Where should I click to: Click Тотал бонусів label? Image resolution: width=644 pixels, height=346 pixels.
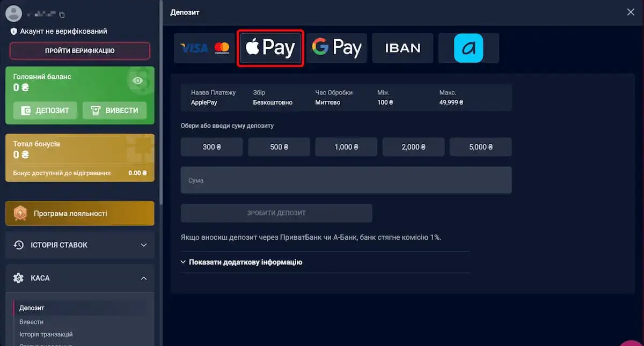coord(36,144)
